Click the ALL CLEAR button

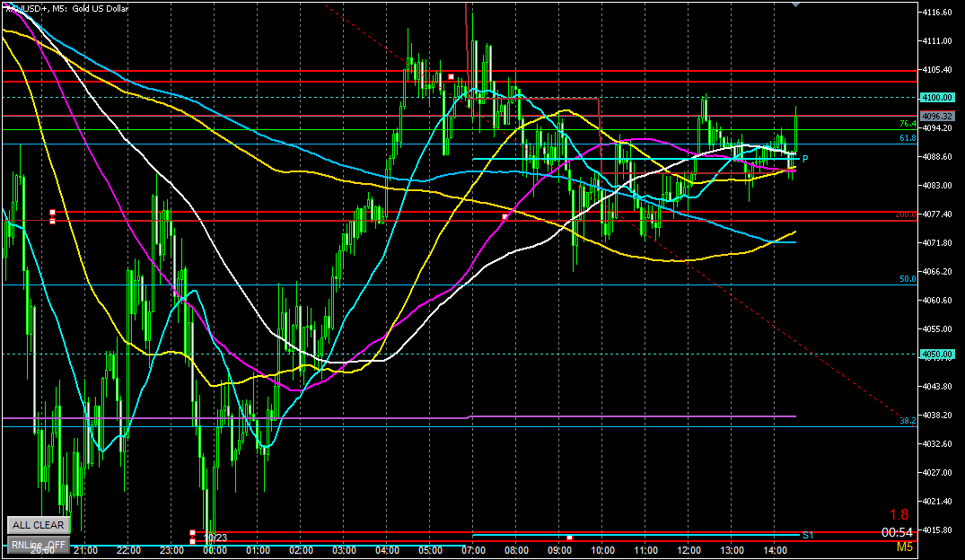(x=38, y=525)
